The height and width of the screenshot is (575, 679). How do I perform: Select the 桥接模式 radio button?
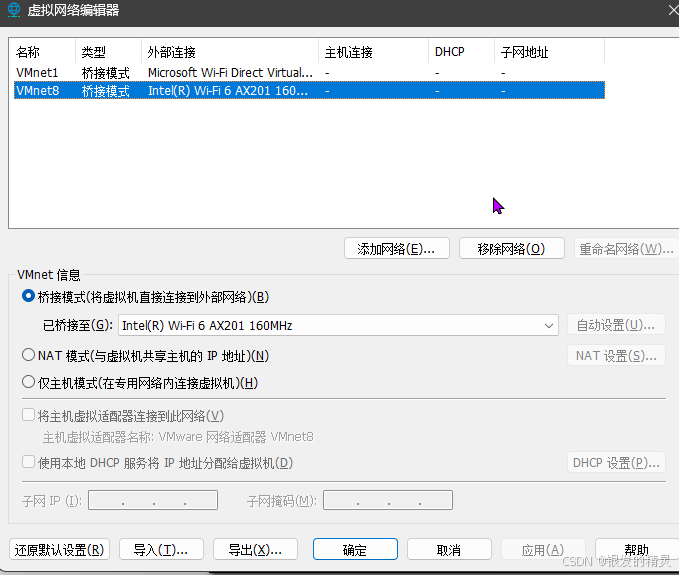tap(28, 297)
